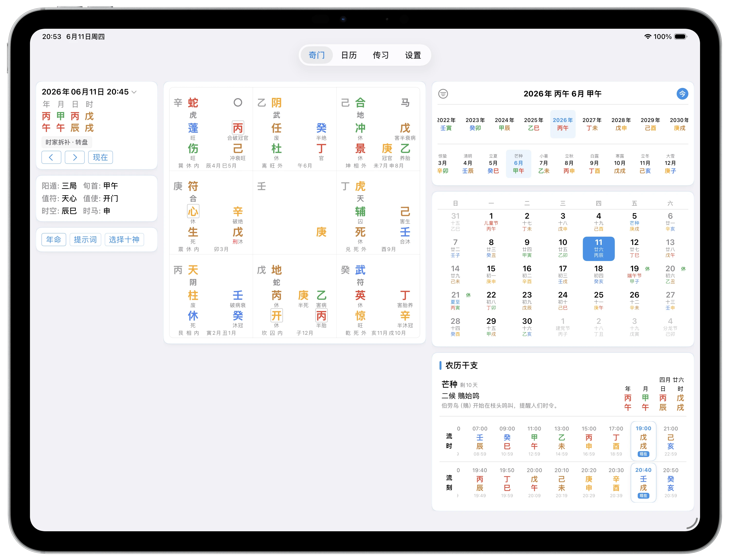Open the 年命 button
This screenshot has width=730, height=560.
54,240
